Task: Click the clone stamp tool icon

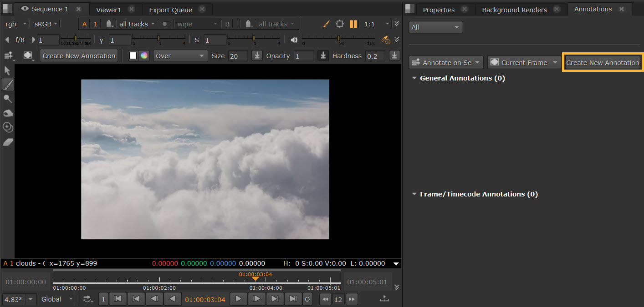Action: point(7,127)
